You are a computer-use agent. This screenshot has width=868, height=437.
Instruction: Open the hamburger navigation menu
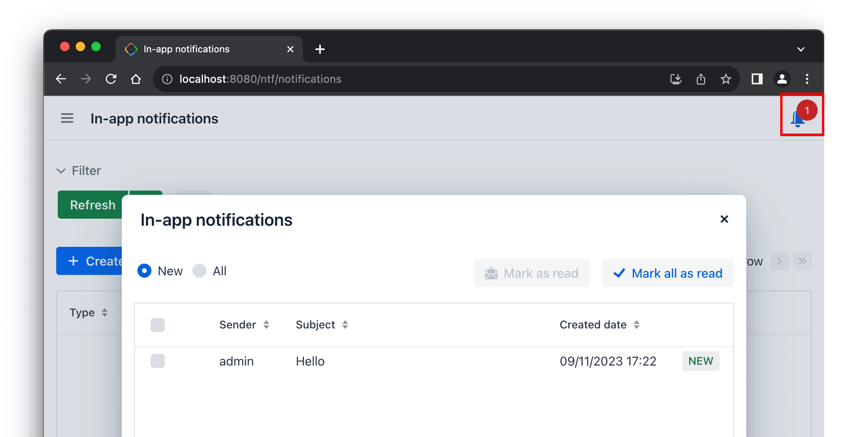67,118
